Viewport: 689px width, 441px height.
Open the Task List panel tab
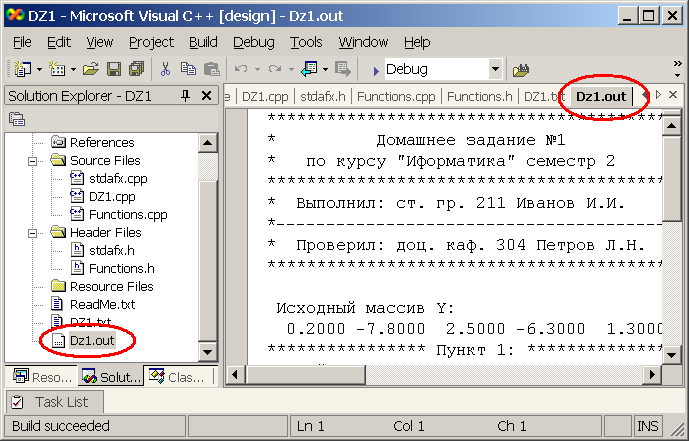(54, 402)
